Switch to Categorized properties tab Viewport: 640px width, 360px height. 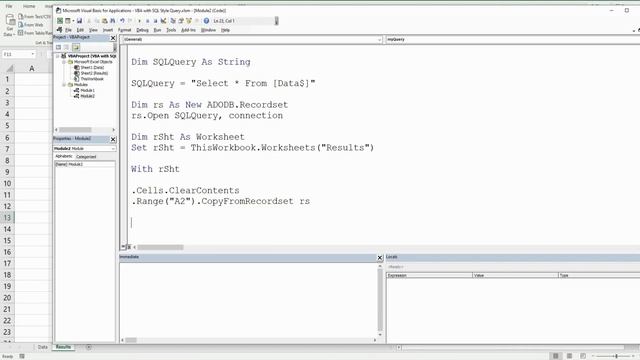(86, 157)
